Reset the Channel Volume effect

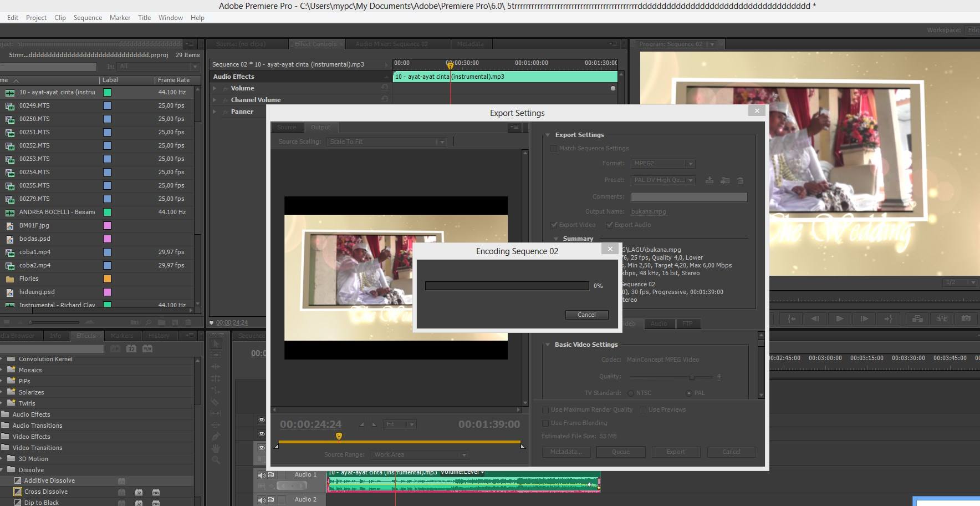[385, 99]
